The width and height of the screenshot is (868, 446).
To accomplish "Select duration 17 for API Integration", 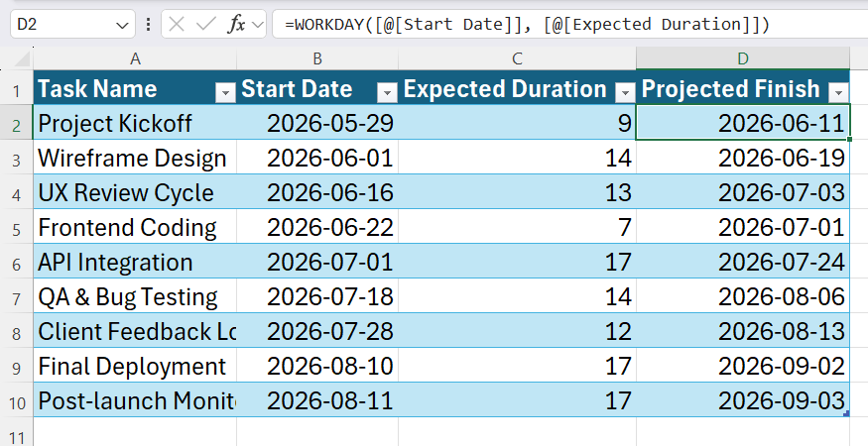I will (517, 262).
